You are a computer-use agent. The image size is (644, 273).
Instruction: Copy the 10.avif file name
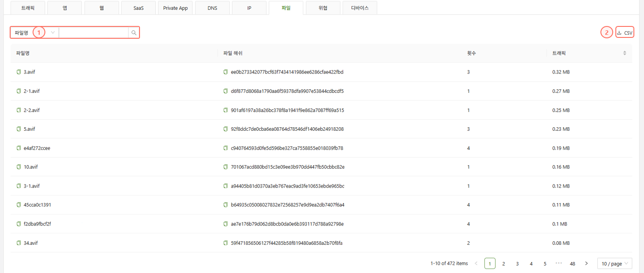[18, 167]
